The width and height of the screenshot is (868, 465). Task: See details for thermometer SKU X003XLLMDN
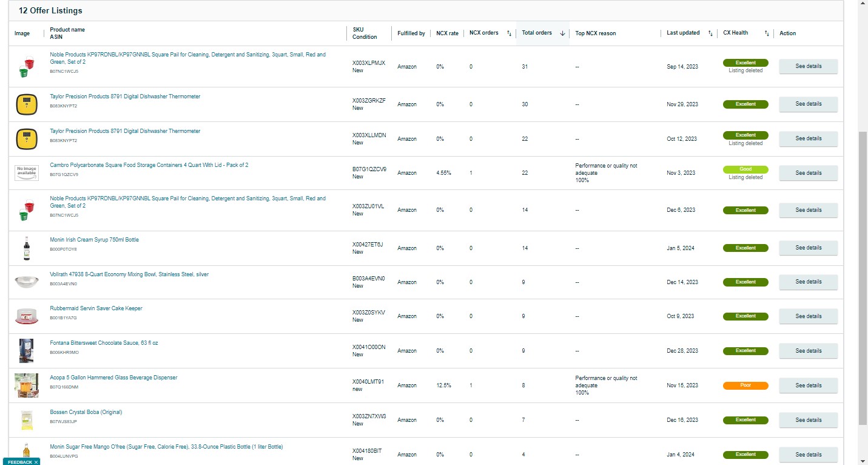click(x=808, y=139)
